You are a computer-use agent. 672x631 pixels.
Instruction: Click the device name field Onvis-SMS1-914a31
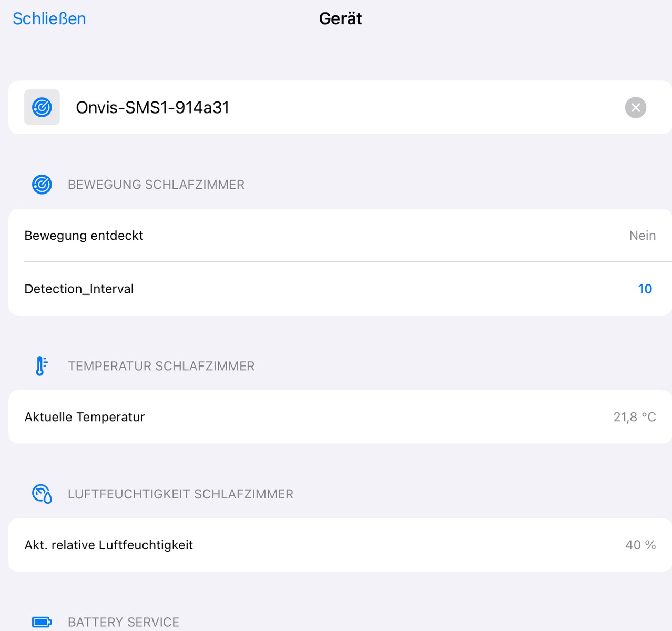click(x=152, y=107)
